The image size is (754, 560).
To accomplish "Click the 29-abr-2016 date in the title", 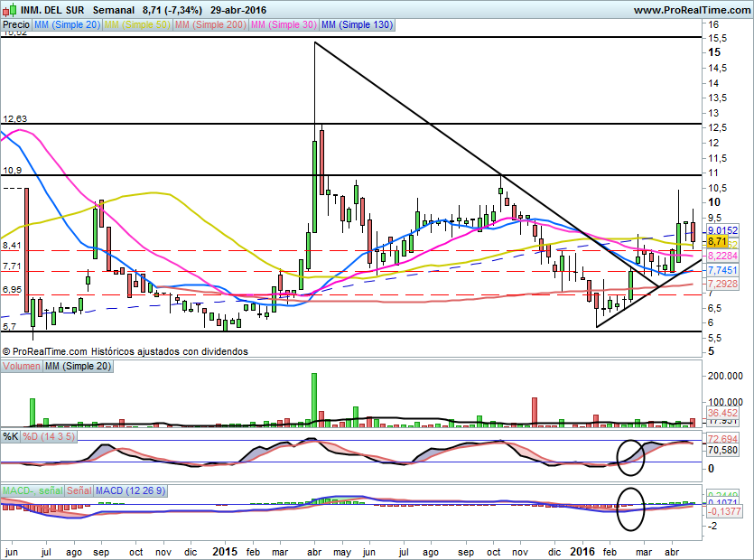I will click(x=238, y=10).
